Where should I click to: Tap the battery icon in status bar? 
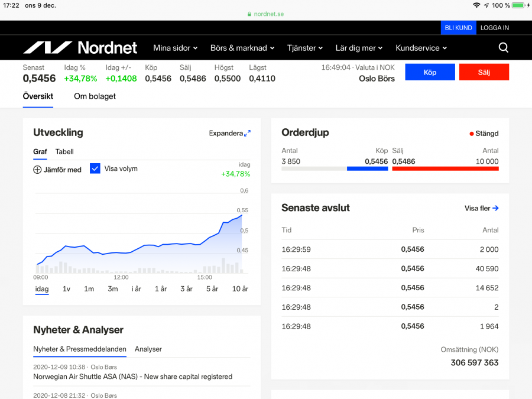(x=518, y=5)
